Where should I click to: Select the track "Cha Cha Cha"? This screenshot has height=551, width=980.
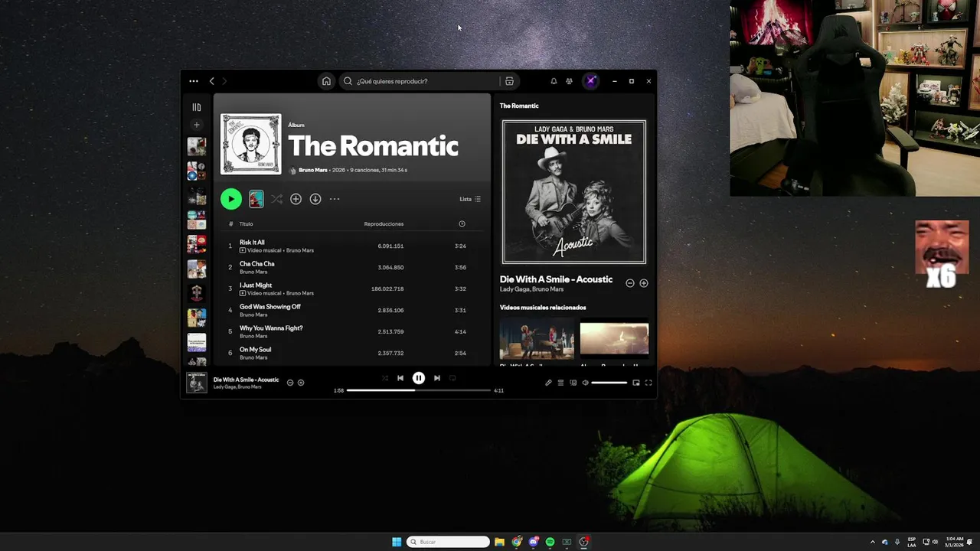click(x=256, y=264)
